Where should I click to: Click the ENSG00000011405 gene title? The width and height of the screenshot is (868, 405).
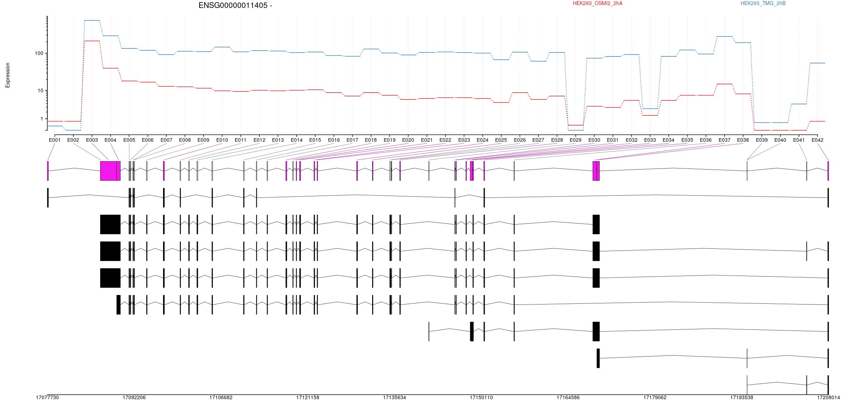coord(235,5)
